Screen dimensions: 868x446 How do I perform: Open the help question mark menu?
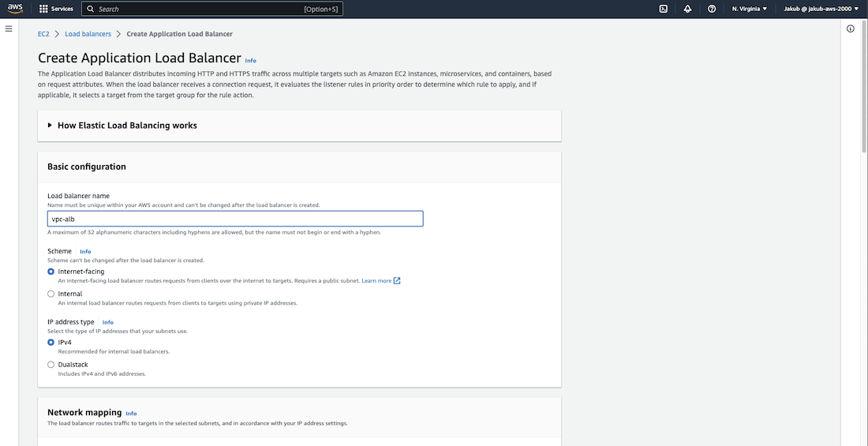[x=712, y=9]
